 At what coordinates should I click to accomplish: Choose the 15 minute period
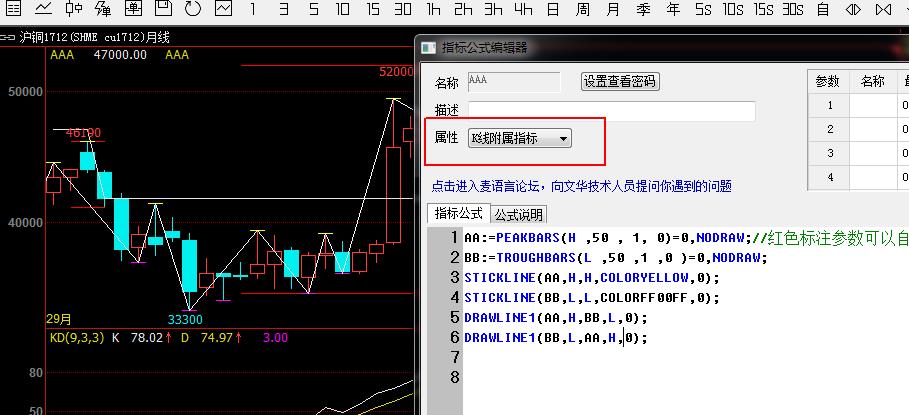click(373, 10)
